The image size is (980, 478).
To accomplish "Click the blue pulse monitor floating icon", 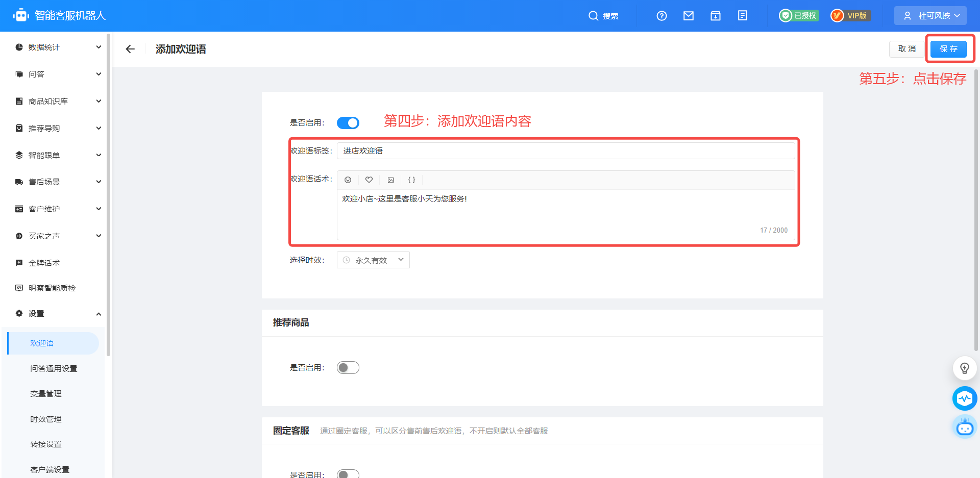I will (x=965, y=398).
